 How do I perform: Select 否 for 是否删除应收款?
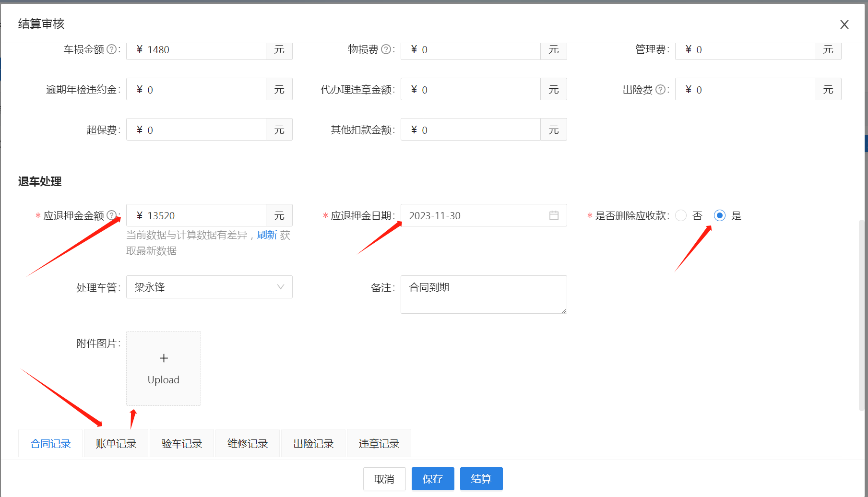coord(681,216)
